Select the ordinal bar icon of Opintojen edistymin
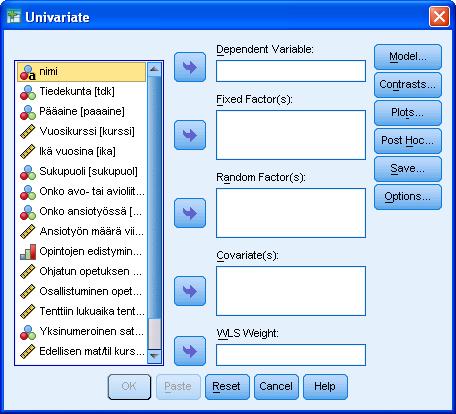The image size is (456, 414). coord(28,252)
